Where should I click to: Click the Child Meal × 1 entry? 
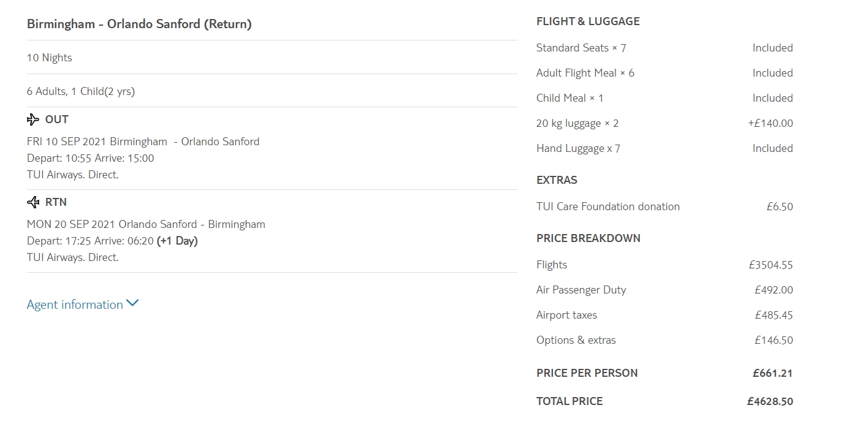(x=570, y=98)
